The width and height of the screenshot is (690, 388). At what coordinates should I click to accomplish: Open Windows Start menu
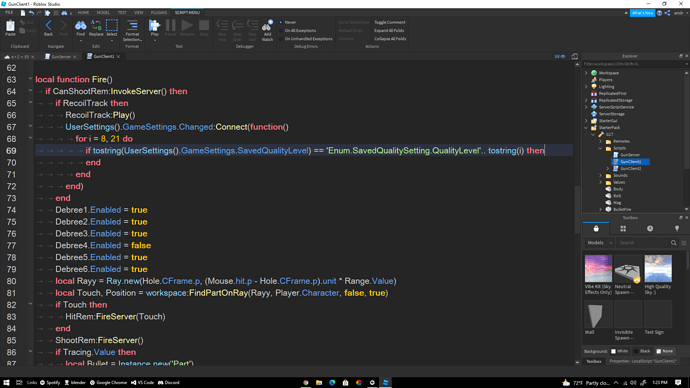[x=6, y=383]
